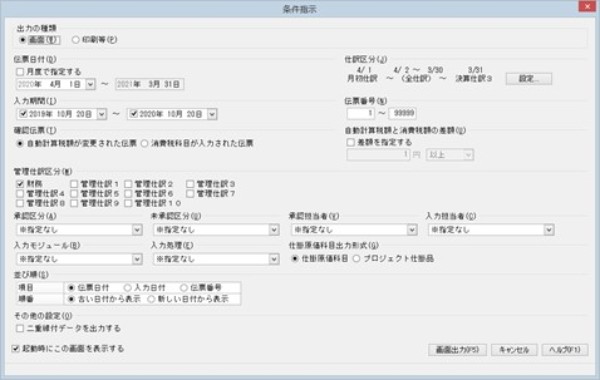Uncheck the 入力期間 start date checkbox
The width and height of the screenshot is (600, 380).
pyautogui.click(x=23, y=114)
